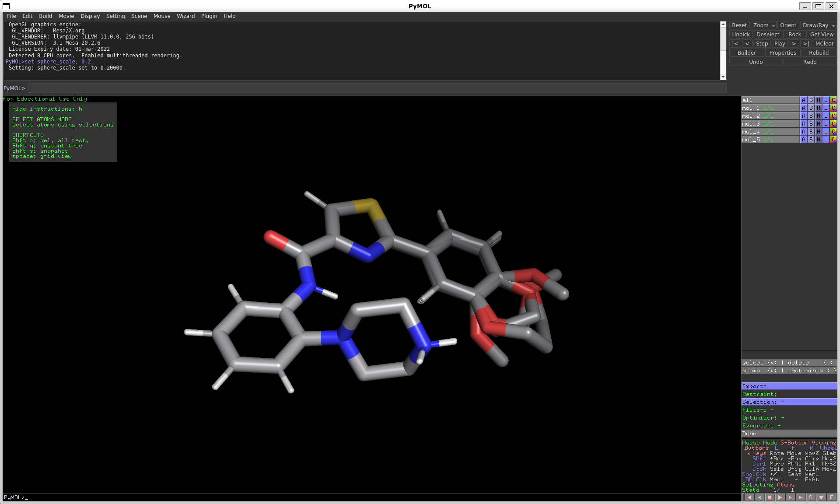Click the down-triangle rock icon at bottom
This screenshot has width=840, height=504.
click(x=821, y=497)
